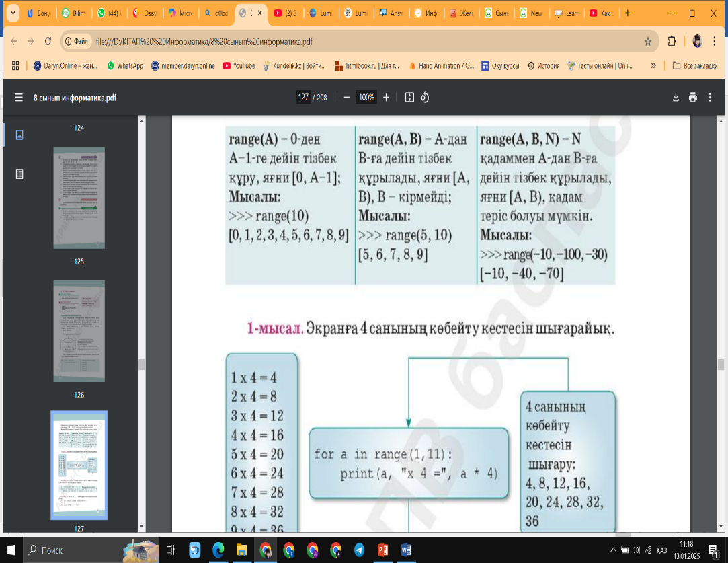The image size is (728, 563).
Task: Show thumbnails view in sidebar
Action: pyautogui.click(x=19, y=135)
